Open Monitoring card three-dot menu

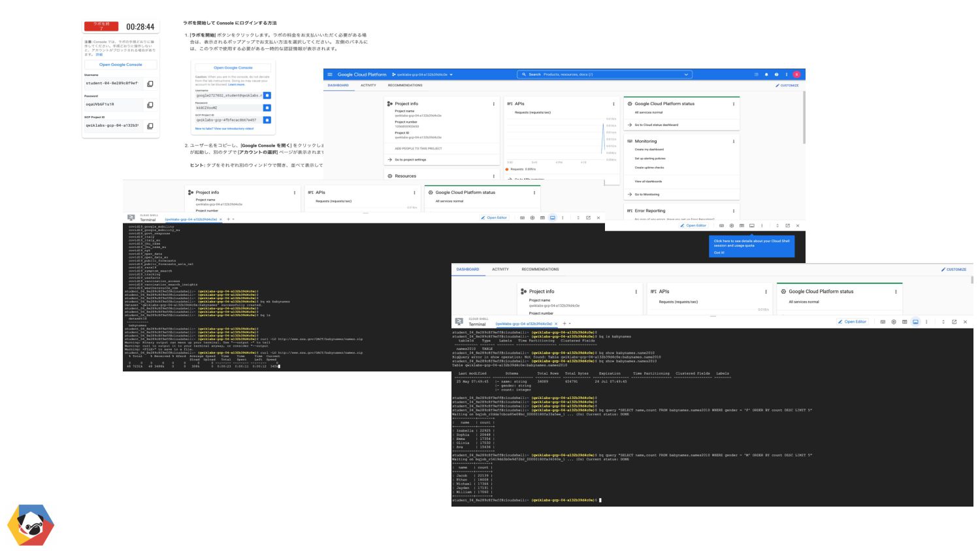click(x=734, y=141)
